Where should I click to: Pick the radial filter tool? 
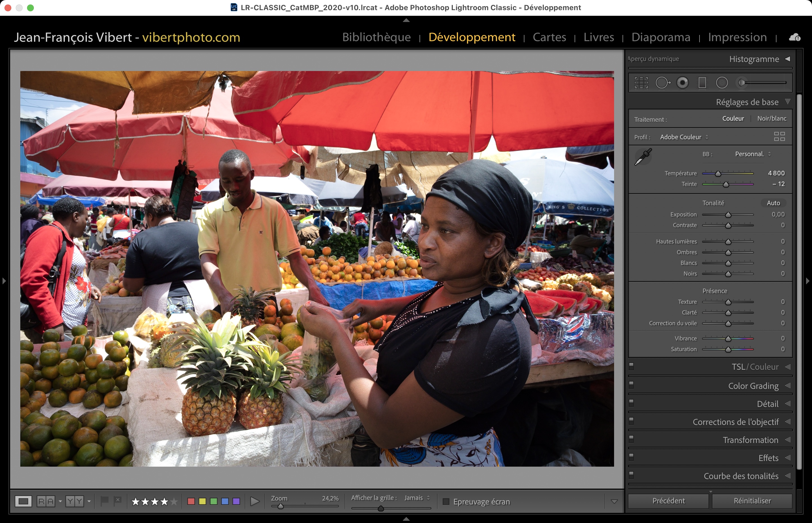coord(721,83)
